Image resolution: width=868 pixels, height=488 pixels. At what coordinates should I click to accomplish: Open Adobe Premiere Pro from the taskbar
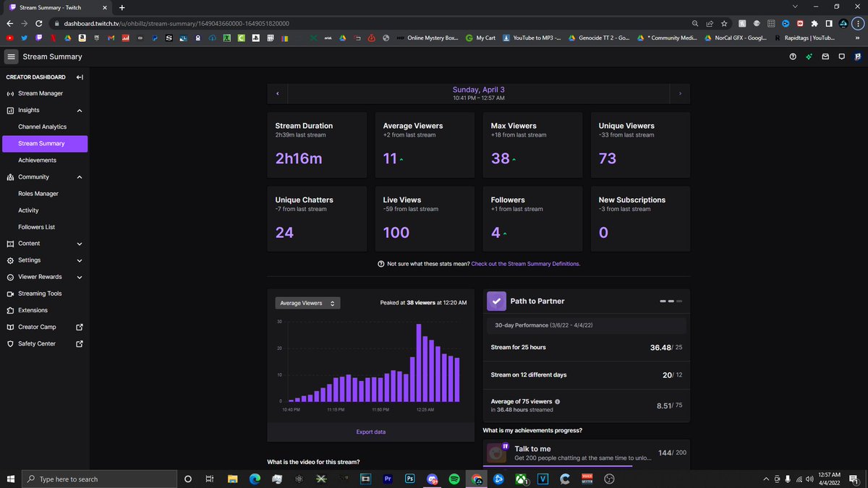(388, 479)
